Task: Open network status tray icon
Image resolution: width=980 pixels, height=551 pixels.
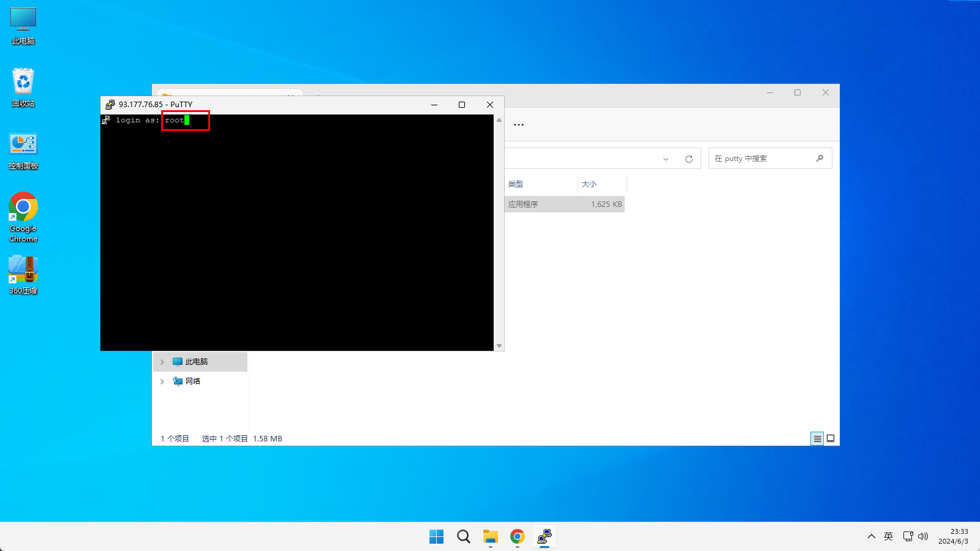Action: tap(908, 536)
